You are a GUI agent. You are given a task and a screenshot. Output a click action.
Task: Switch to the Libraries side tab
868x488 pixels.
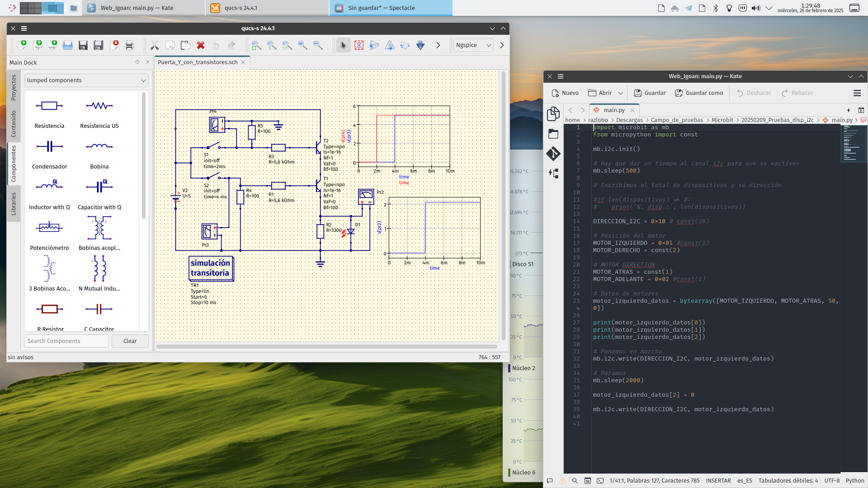[14, 204]
